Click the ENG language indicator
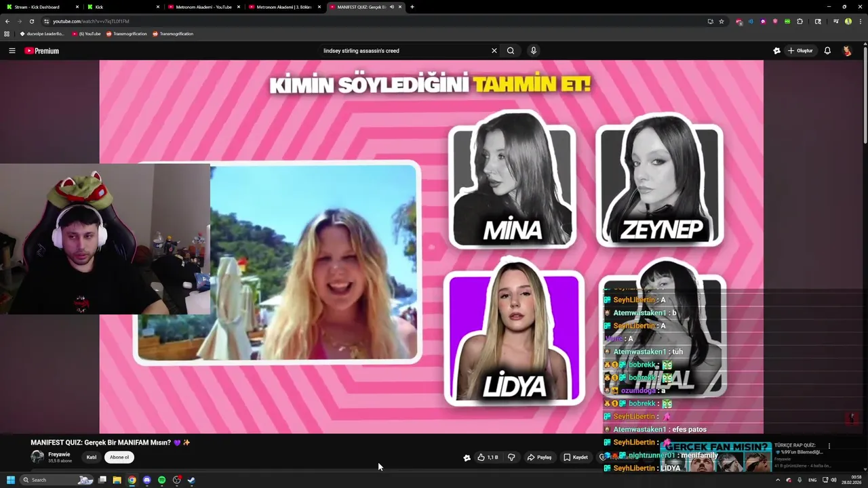Viewport: 868px width, 488px height. (812, 480)
